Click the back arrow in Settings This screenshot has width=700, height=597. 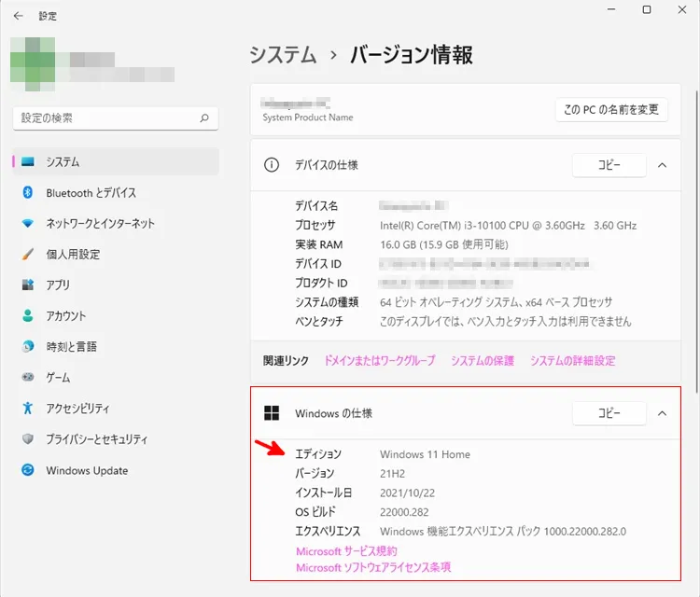18,16
